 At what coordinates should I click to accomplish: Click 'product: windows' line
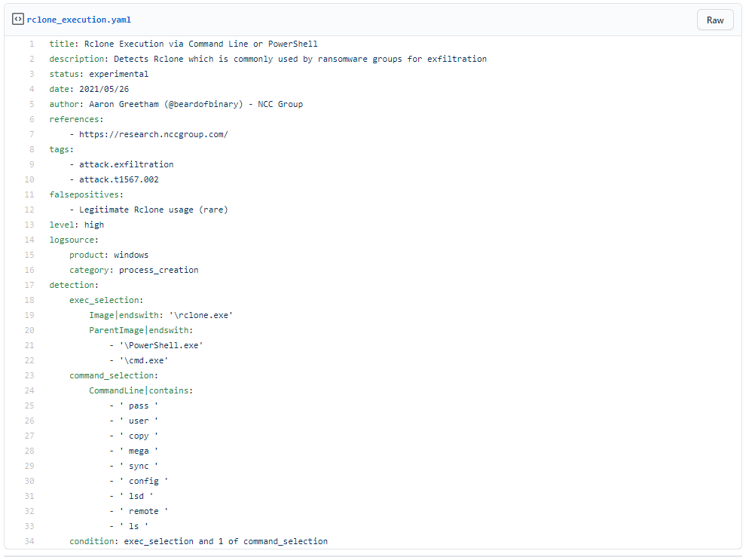(x=109, y=256)
